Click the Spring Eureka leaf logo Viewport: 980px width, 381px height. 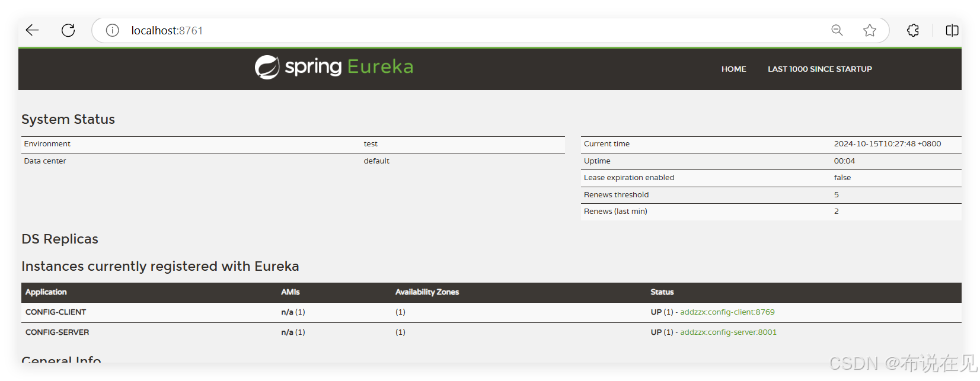tap(267, 67)
